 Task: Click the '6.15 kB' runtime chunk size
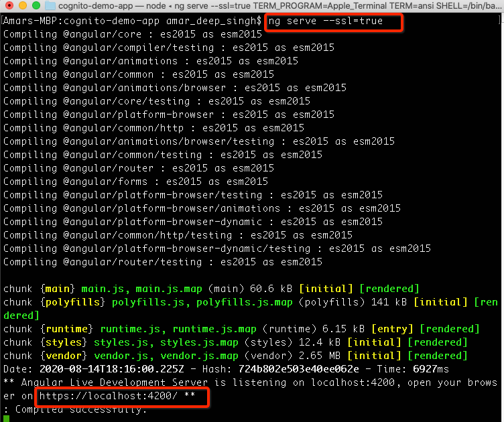click(x=343, y=329)
